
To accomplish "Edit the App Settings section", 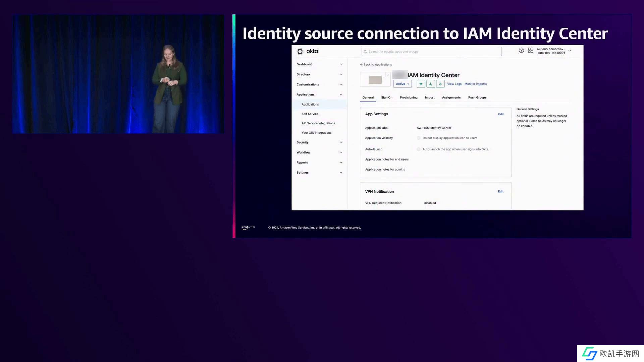I will point(501,114).
